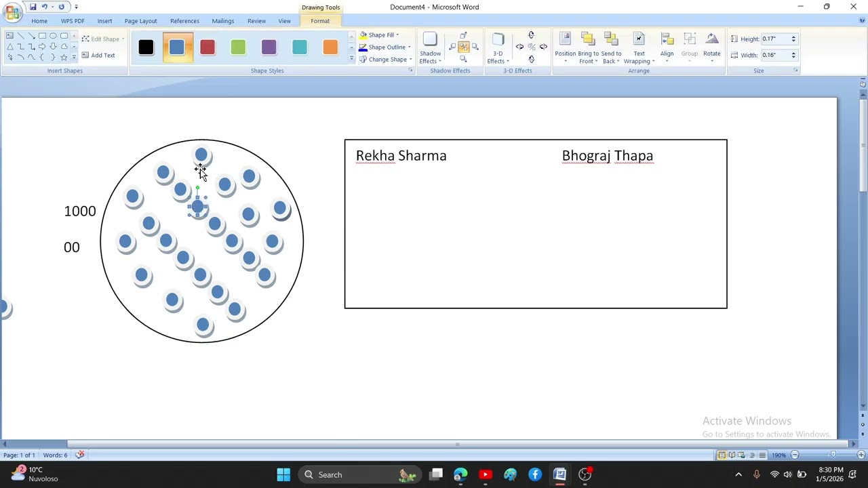Image resolution: width=868 pixels, height=488 pixels.
Task: Open Text Wrapping dropdown
Action: [639, 47]
